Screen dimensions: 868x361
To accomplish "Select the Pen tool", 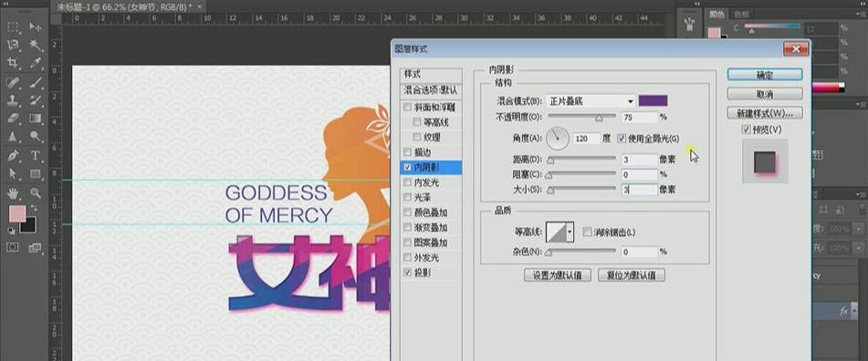I will pyautogui.click(x=14, y=156).
